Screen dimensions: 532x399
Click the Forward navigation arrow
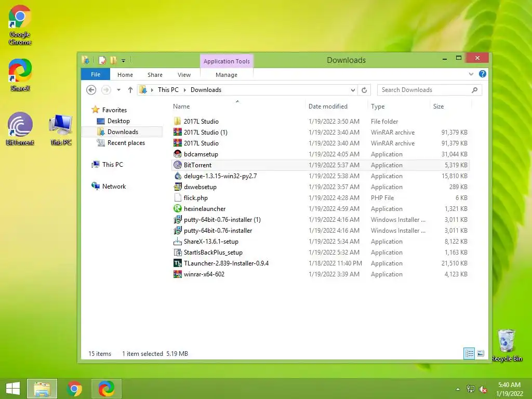pos(106,90)
